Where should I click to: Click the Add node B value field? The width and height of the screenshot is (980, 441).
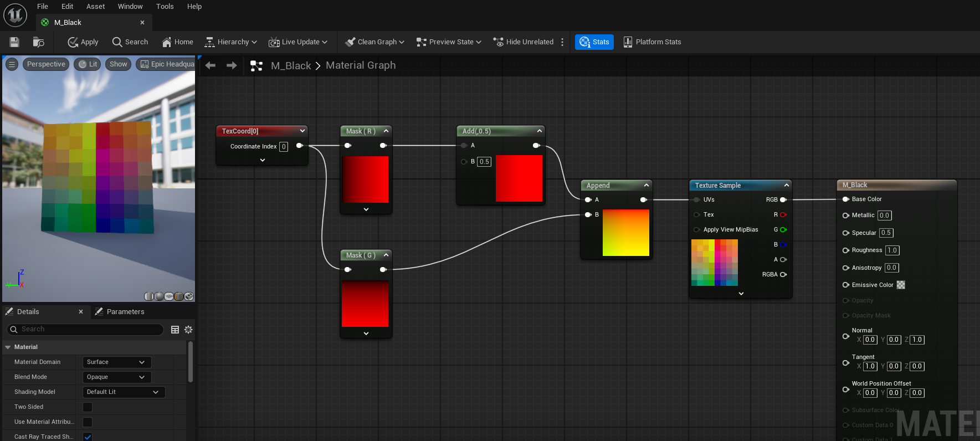point(484,162)
